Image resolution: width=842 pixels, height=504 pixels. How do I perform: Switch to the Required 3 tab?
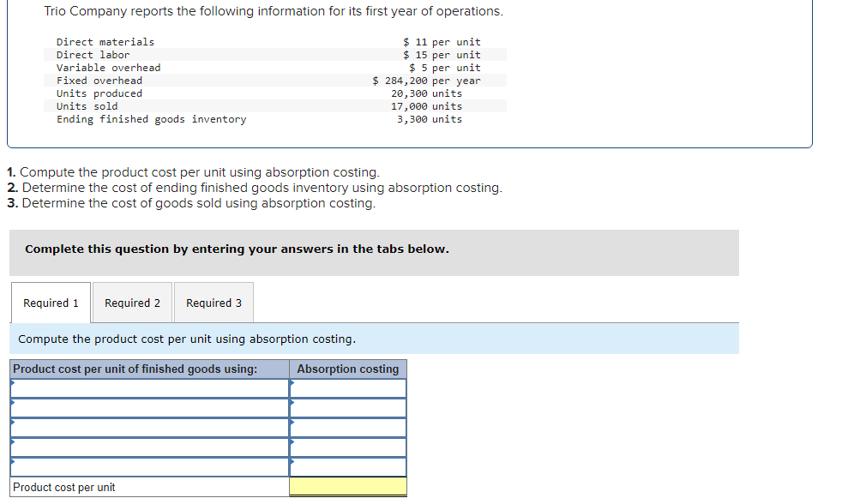click(214, 302)
